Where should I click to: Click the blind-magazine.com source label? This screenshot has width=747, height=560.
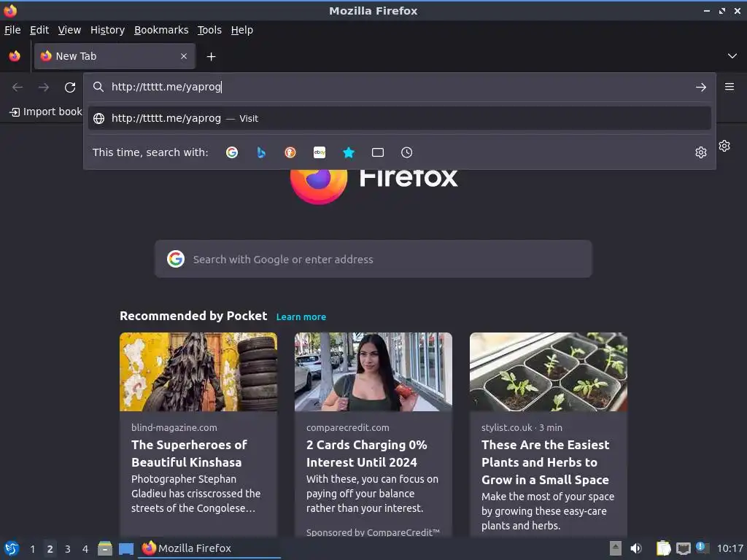pos(174,427)
